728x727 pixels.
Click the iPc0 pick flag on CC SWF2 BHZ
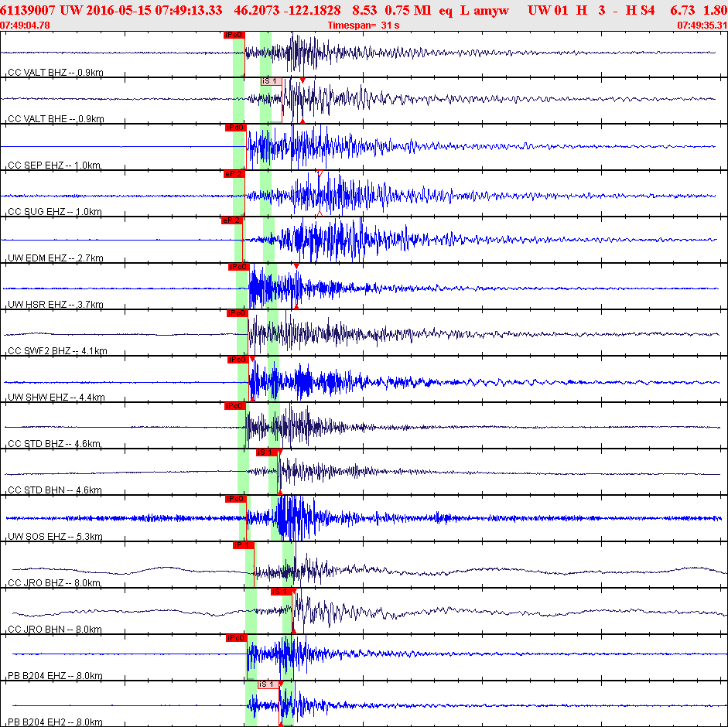pos(238,313)
